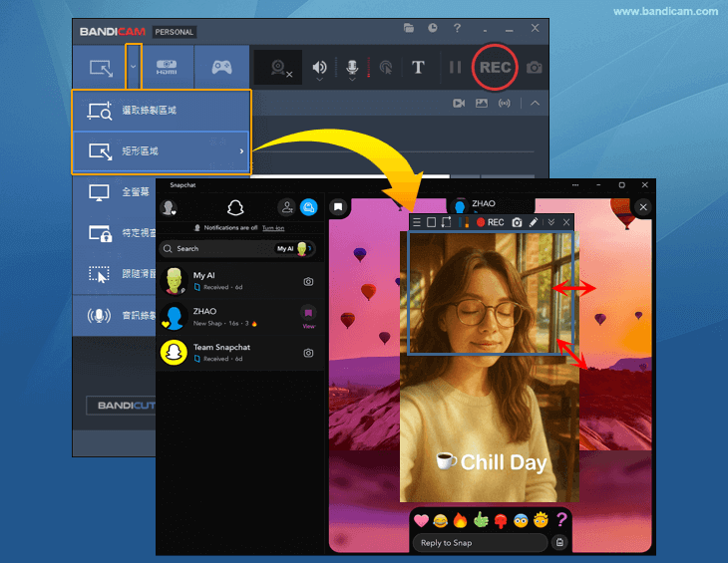
Task: Open My AI chip in search bar
Action: tap(293, 248)
